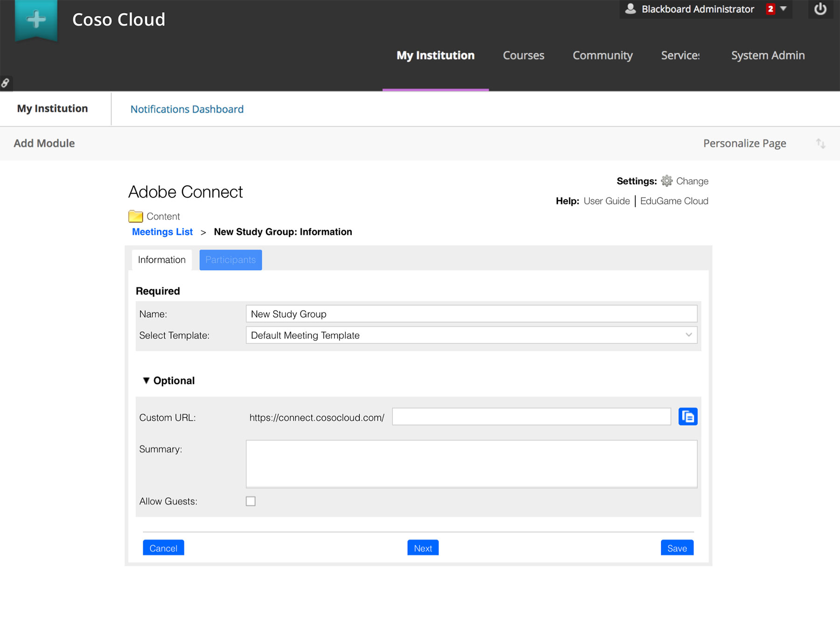
Task: Click the Content label text
Action: tap(163, 216)
